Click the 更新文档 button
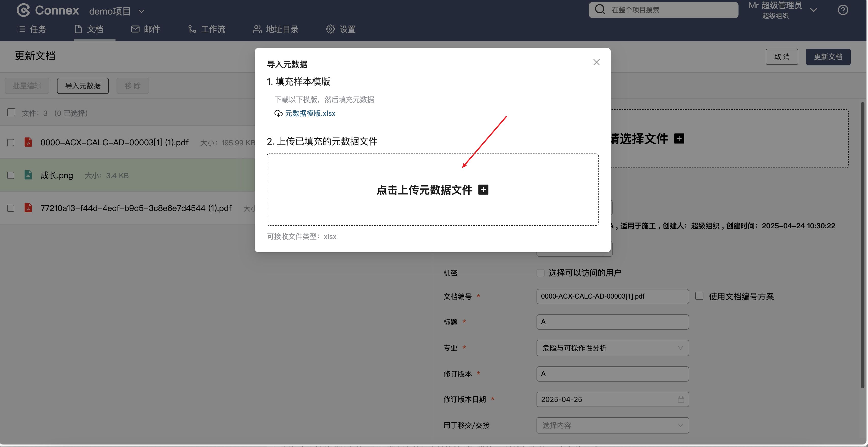This screenshot has width=868, height=447. pos(828,57)
